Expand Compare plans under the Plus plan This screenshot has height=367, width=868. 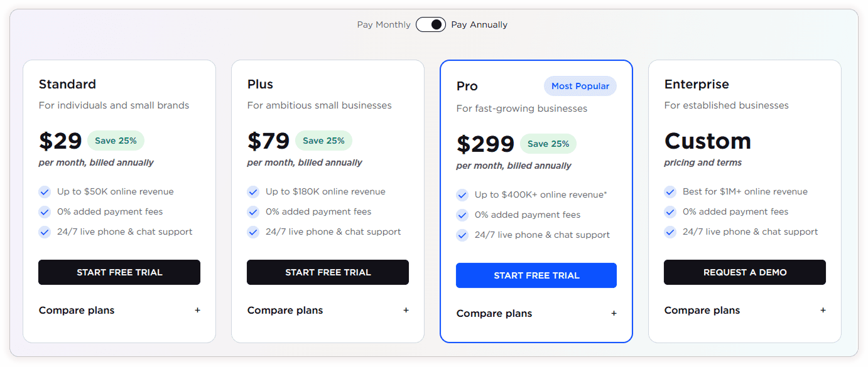coord(285,310)
